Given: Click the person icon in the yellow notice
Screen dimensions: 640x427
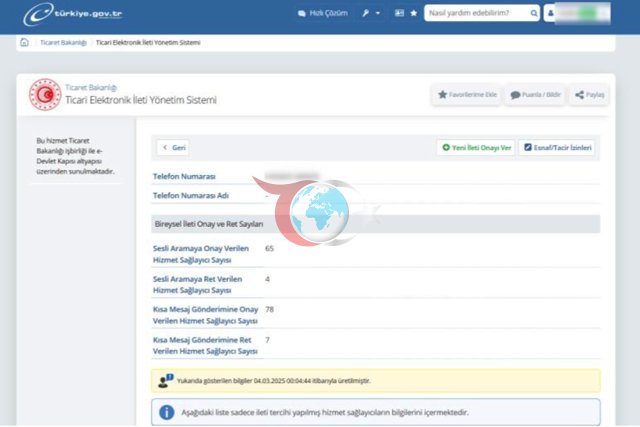Looking at the screenshot, I should [x=165, y=380].
